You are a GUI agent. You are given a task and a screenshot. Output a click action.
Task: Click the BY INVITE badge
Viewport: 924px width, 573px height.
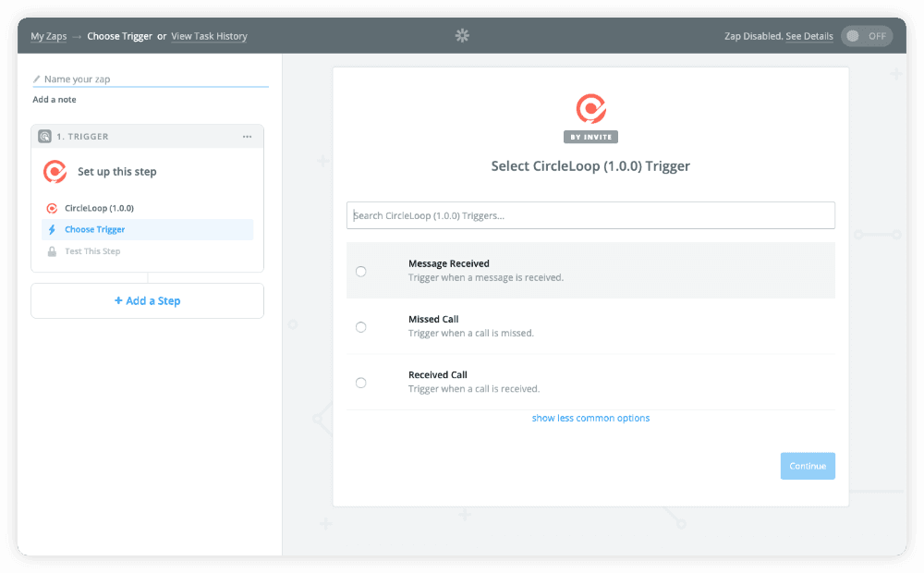pyautogui.click(x=590, y=137)
